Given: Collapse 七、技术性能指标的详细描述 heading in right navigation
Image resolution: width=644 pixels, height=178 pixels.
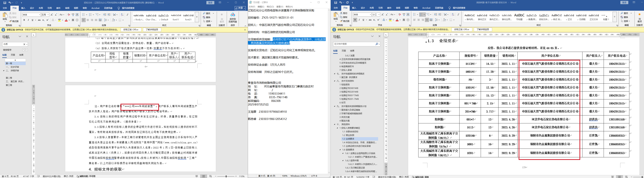Looking at the screenshot, I should (x=335, y=74).
